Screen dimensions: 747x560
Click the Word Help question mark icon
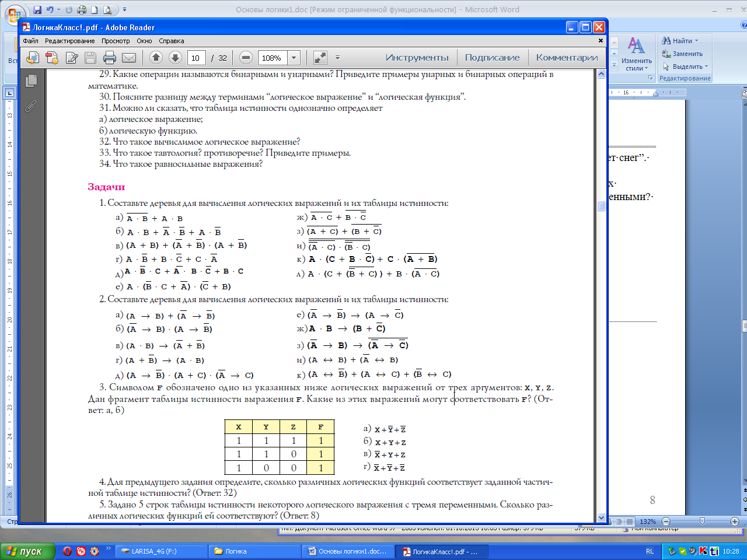tap(743, 25)
